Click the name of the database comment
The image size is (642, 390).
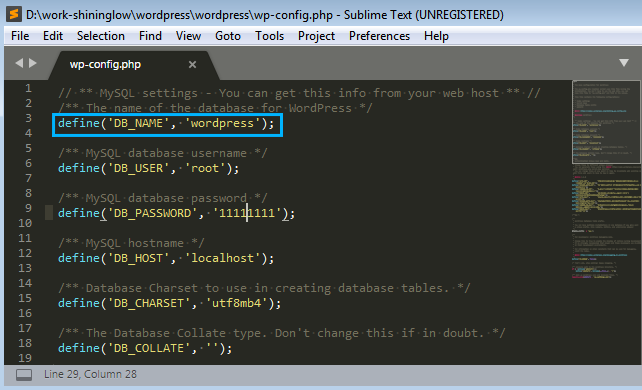point(215,108)
